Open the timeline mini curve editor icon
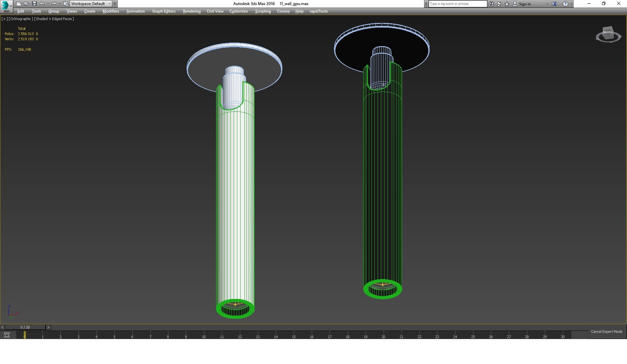The height and width of the screenshot is (364, 627). (7, 335)
